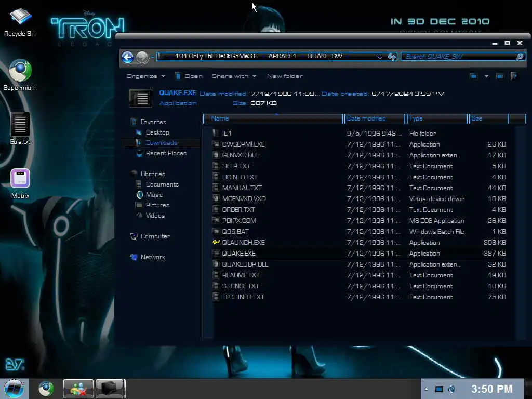Viewport: 532px width, 399px height.
Task: Click the Explorer window taskbar button
Action: pos(110,389)
